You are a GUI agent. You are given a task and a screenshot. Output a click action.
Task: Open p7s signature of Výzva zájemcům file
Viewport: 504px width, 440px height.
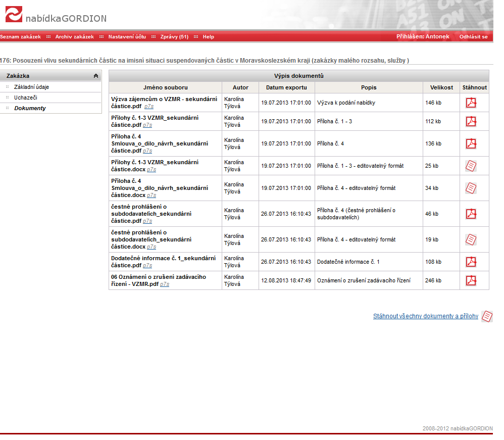pyautogui.click(x=148, y=107)
